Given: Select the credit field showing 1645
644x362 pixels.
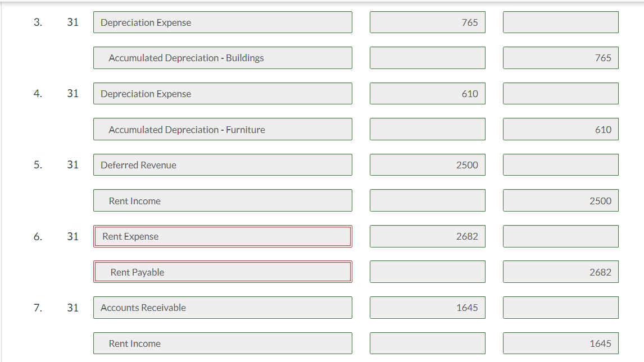Looking at the screenshot, I should [561, 343].
